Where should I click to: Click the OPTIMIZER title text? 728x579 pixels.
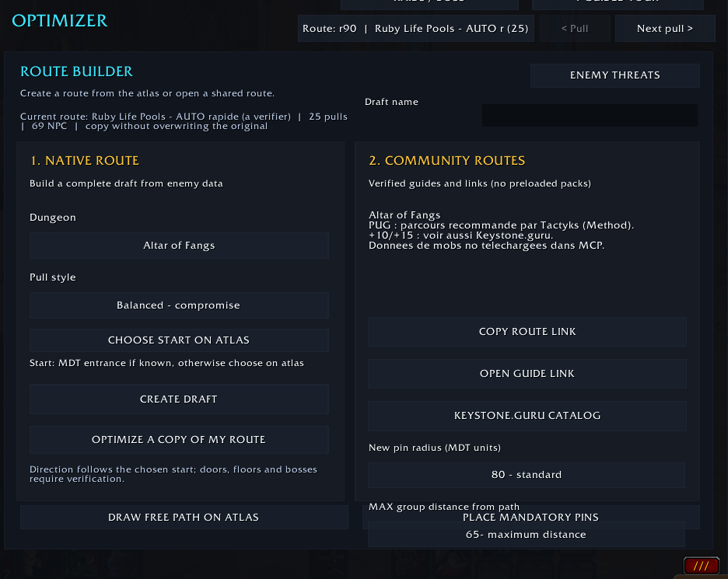pos(59,21)
